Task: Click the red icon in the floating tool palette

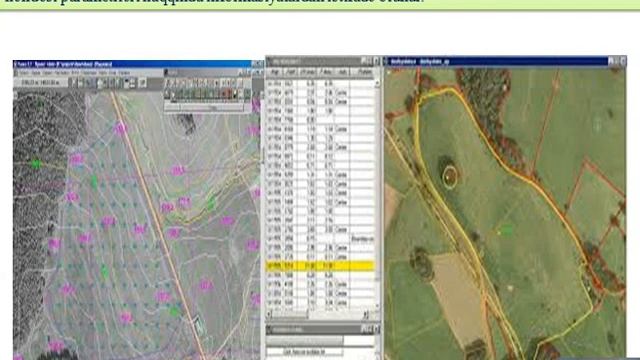Action: click(227, 94)
